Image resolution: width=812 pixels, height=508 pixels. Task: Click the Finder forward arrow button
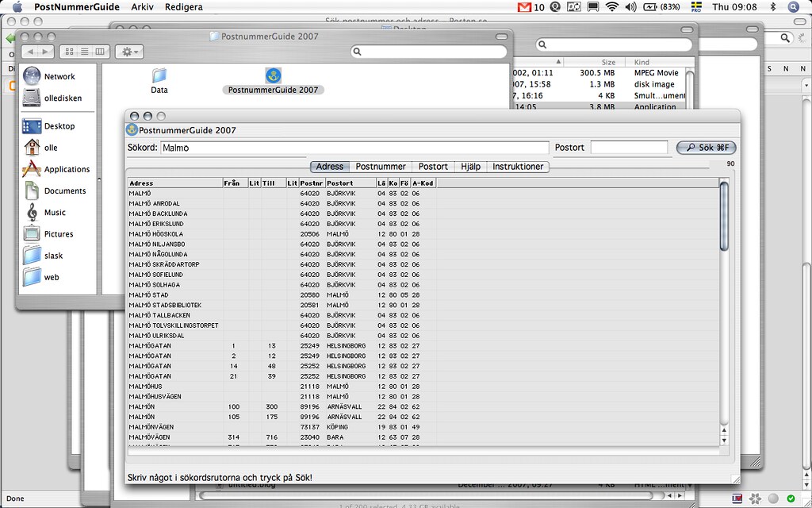[46, 52]
